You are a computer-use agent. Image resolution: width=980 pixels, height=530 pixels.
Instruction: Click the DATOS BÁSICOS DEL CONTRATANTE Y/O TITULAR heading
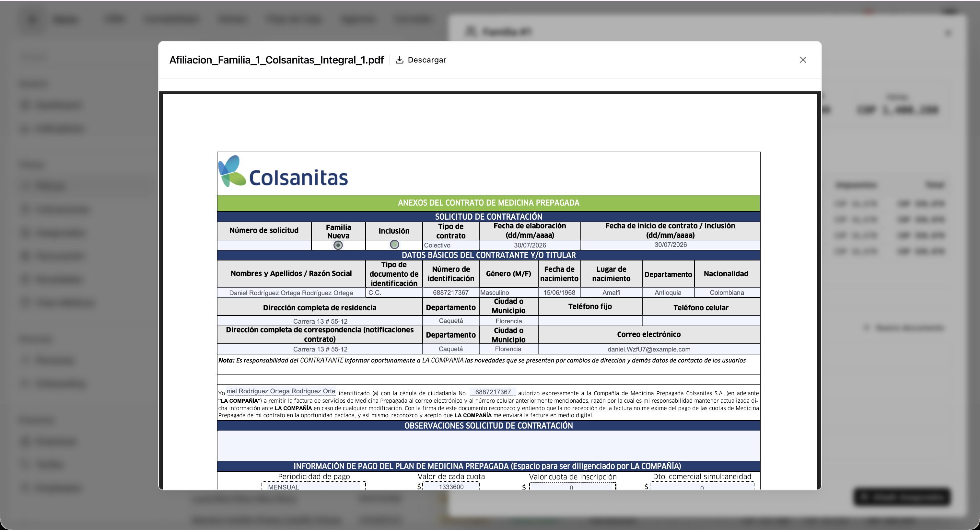[x=488, y=255]
